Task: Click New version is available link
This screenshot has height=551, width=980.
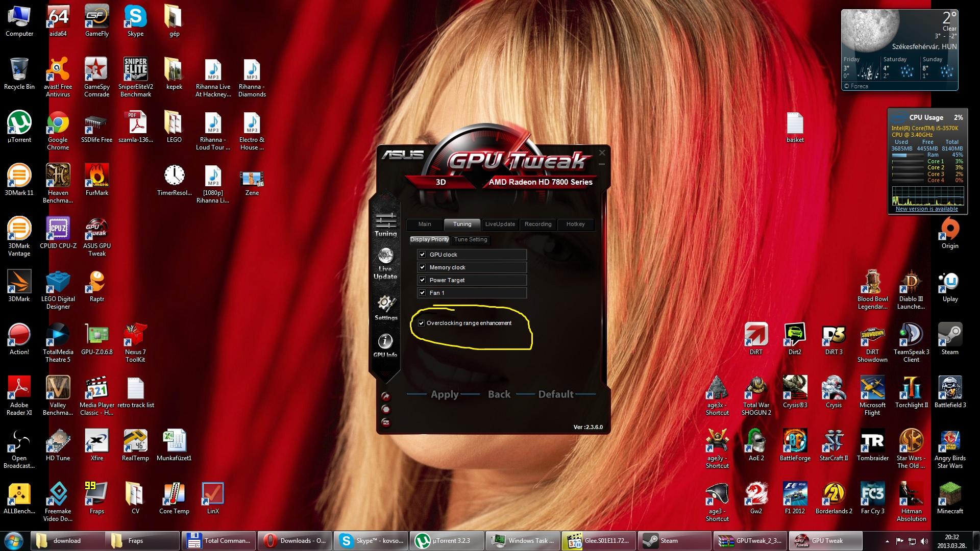Action: click(x=926, y=209)
